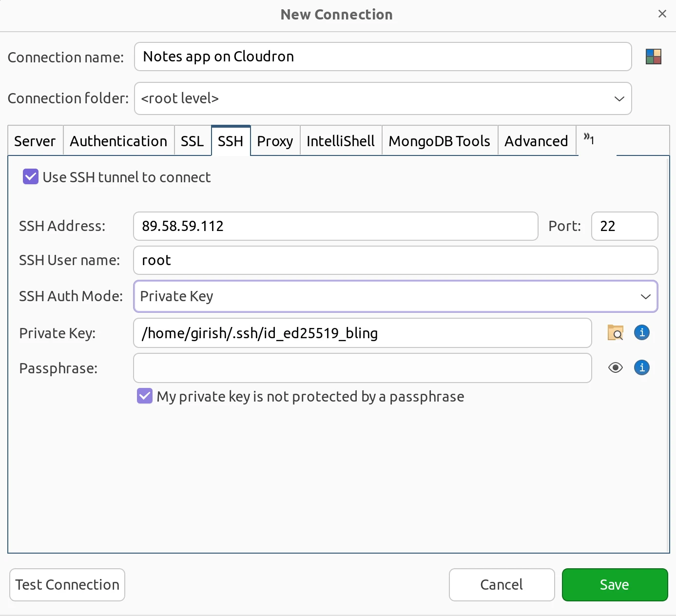View info about the Passphrase field
The height and width of the screenshot is (616, 676).
641,368
